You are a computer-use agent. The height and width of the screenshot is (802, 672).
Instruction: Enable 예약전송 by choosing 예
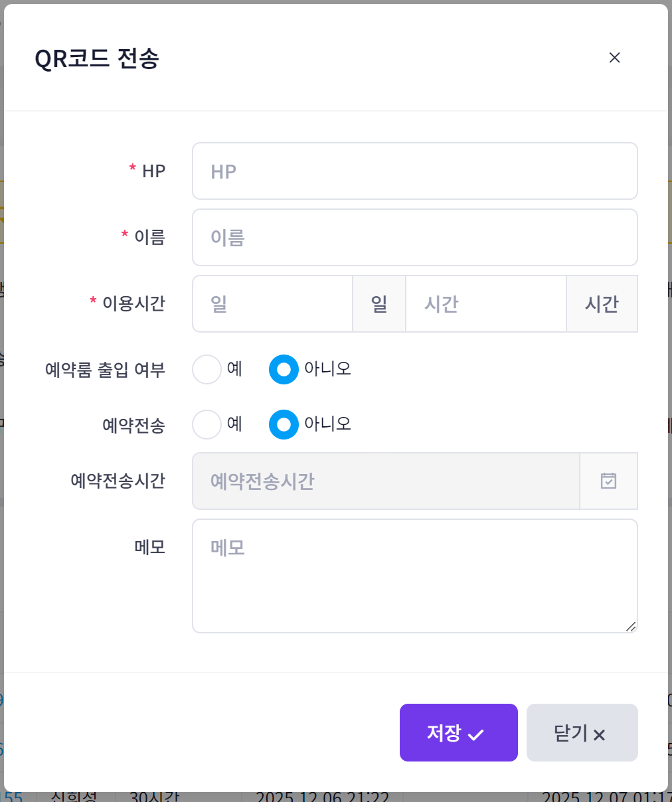tap(207, 425)
